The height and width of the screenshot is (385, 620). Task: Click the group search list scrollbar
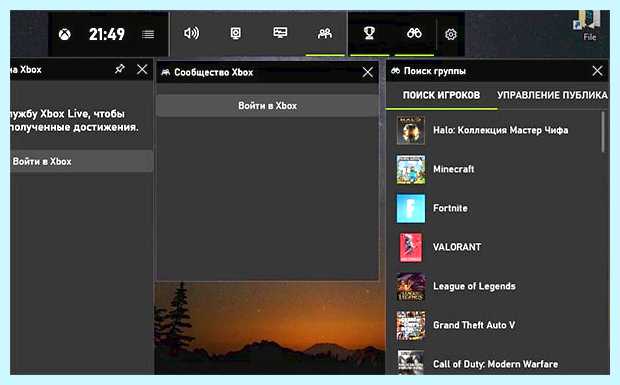(603, 132)
